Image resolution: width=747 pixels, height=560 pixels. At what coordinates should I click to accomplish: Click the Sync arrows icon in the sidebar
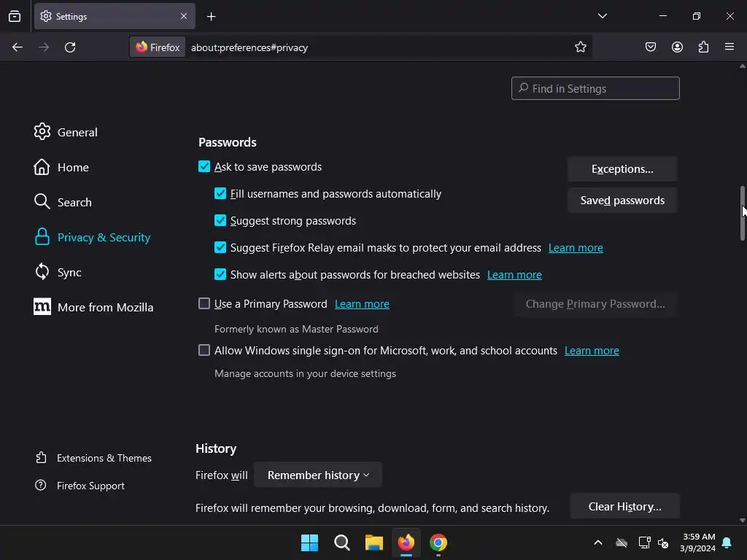coord(42,272)
